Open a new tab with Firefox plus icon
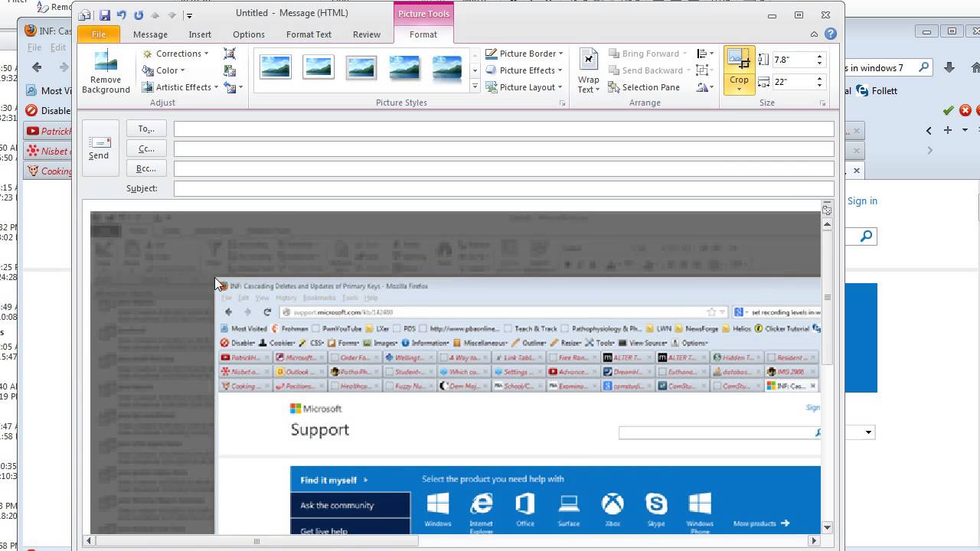The image size is (980, 551). (x=948, y=130)
